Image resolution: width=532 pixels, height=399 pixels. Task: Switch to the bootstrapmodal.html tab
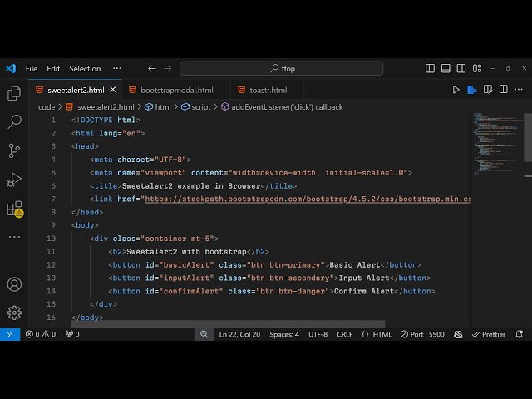coord(176,90)
